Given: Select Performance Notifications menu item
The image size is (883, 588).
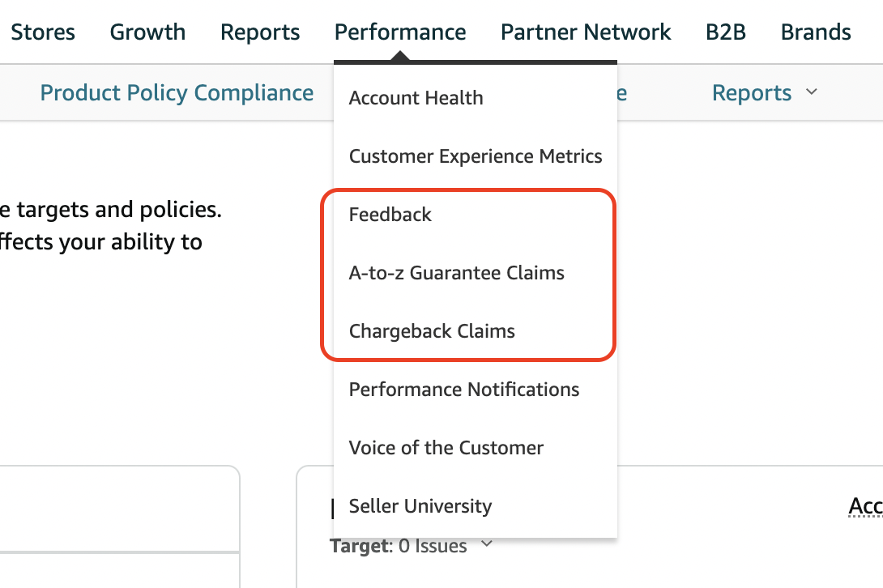Looking at the screenshot, I should 464,390.
